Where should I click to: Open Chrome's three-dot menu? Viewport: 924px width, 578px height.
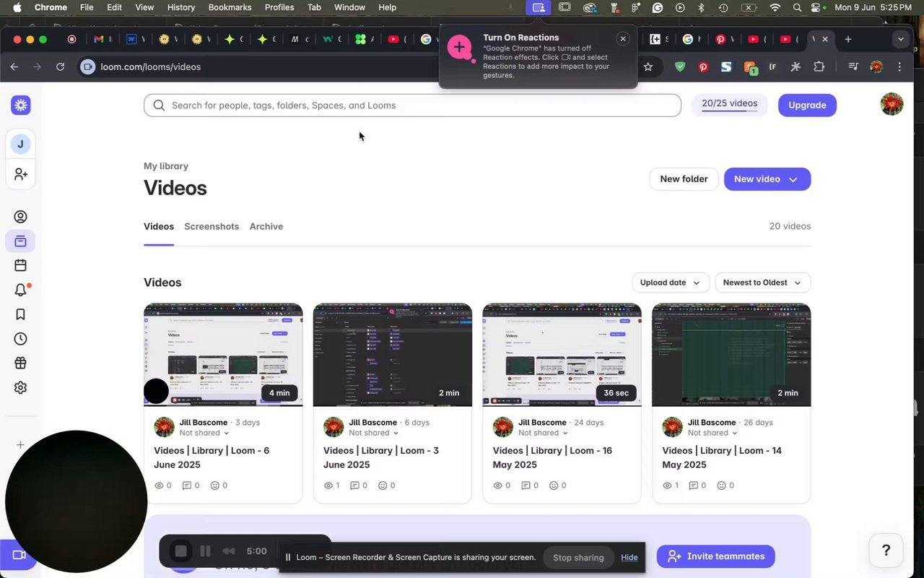click(x=899, y=66)
